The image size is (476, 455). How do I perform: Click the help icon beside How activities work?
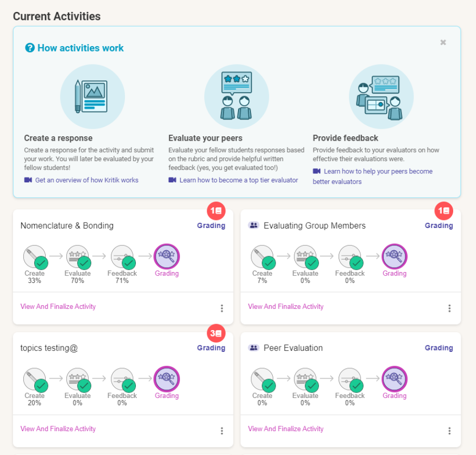tap(30, 48)
